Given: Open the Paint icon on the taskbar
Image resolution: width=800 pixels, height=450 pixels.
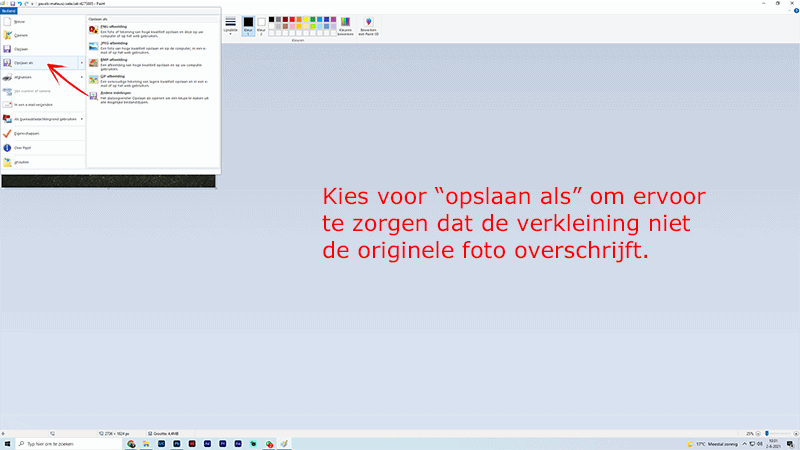Looking at the screenshot, I should pos(284,444).
